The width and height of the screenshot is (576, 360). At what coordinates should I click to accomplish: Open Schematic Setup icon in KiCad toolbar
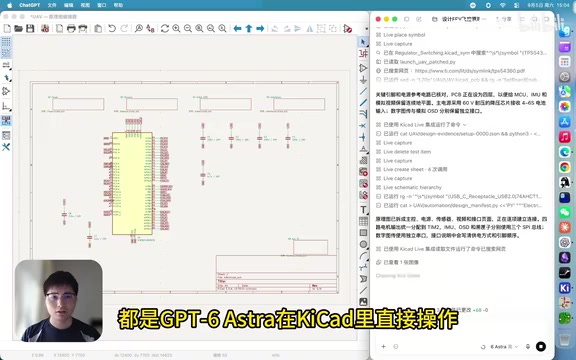[x=45, y=28]
